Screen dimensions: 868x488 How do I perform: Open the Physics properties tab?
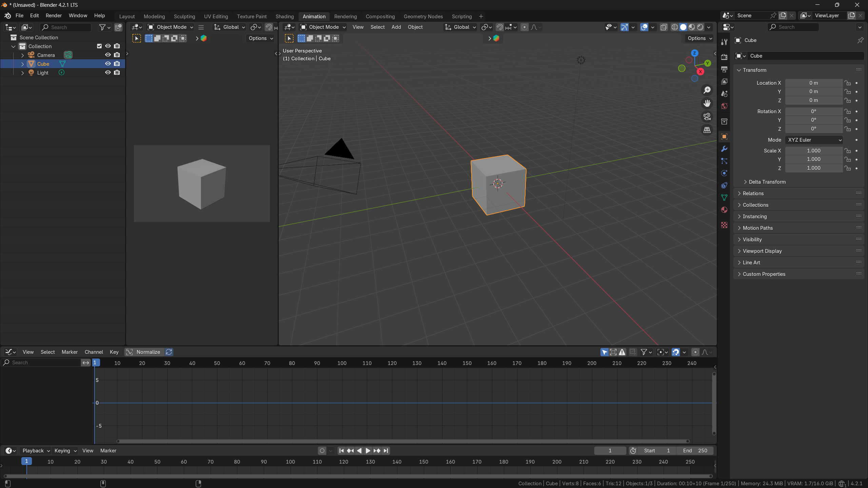point(724,173)
